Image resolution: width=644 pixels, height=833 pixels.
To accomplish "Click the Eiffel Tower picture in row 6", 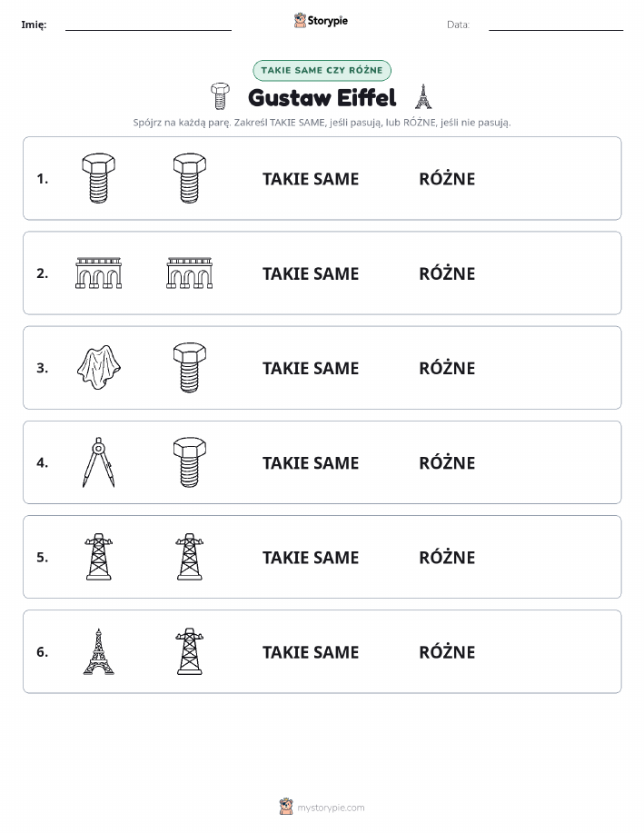I will tap(99, 652).
